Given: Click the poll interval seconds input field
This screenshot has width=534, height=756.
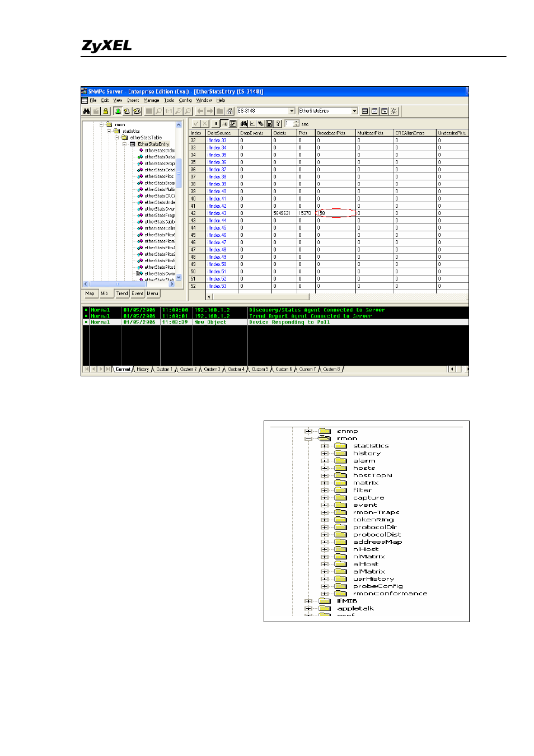Looking at the screenshot, I should tap(288, 124).
